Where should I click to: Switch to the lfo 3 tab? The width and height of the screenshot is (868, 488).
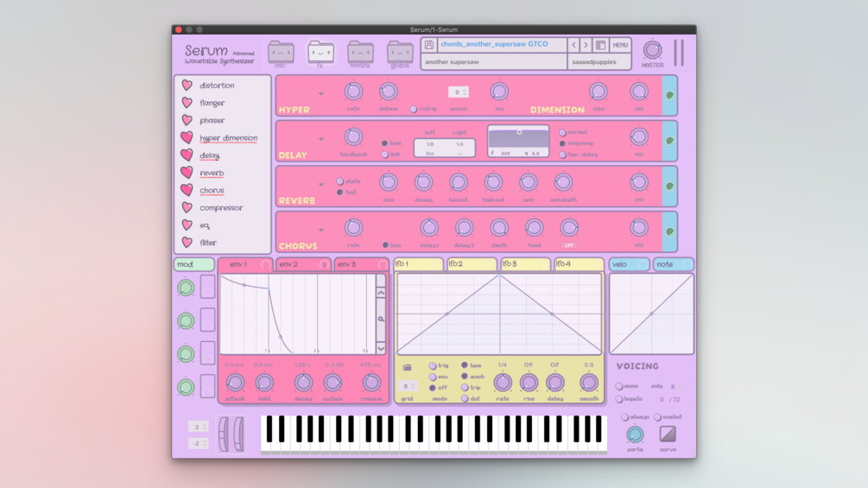(x=525, y=264)
